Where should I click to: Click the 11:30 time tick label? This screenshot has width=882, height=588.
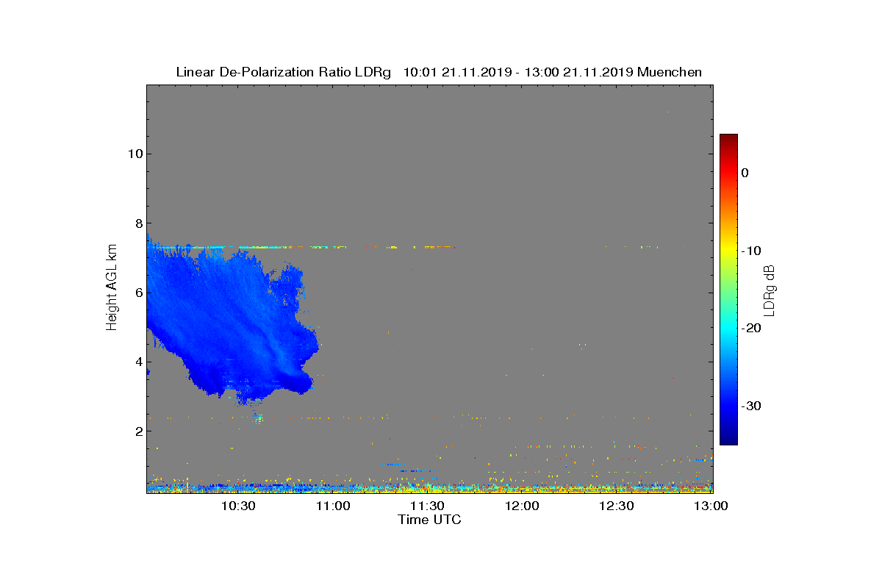pyautogui.click(x=427, y=506)
